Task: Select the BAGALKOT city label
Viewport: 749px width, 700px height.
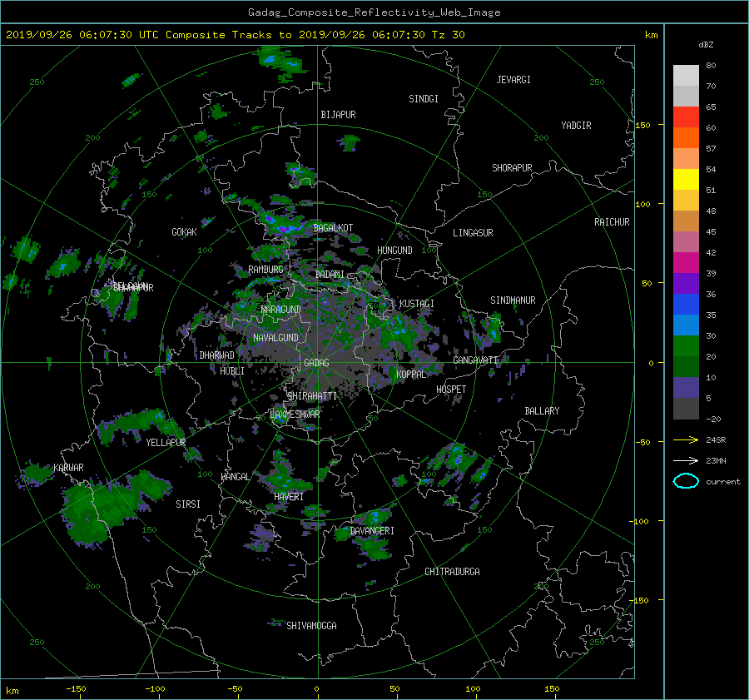Action: pos(333,228)
